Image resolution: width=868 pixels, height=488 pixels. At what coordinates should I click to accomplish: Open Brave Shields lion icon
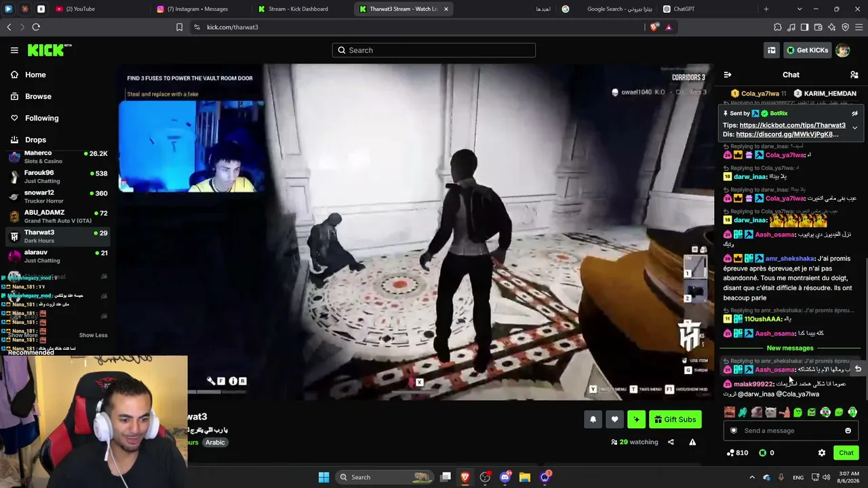654,27
